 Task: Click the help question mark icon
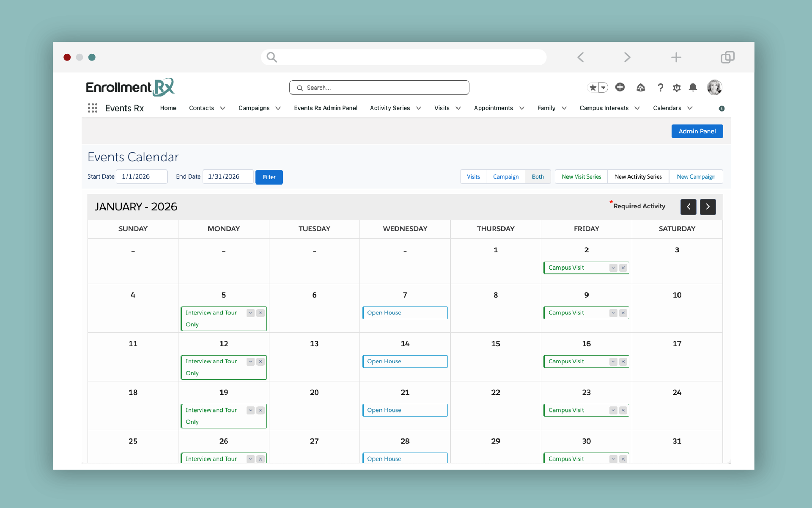(x=660, y=88)
